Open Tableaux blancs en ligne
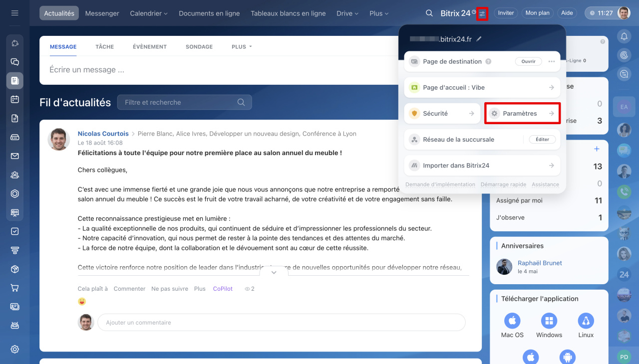The width and height of the screenshot is (639, 364). click(288, 13)
